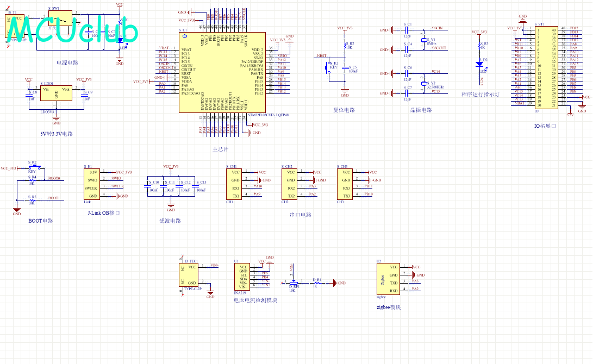
Task: Select the S_C1 12pF capacitor on OSCIN
Action: (406, 30)
